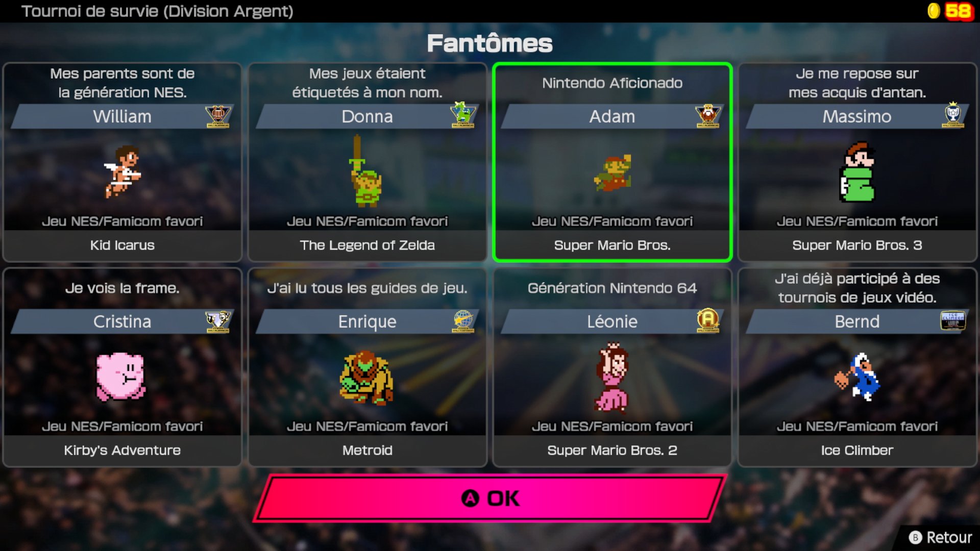Select the Super Mario Bros. game label
980x551 pixels.
coord(612,245)
